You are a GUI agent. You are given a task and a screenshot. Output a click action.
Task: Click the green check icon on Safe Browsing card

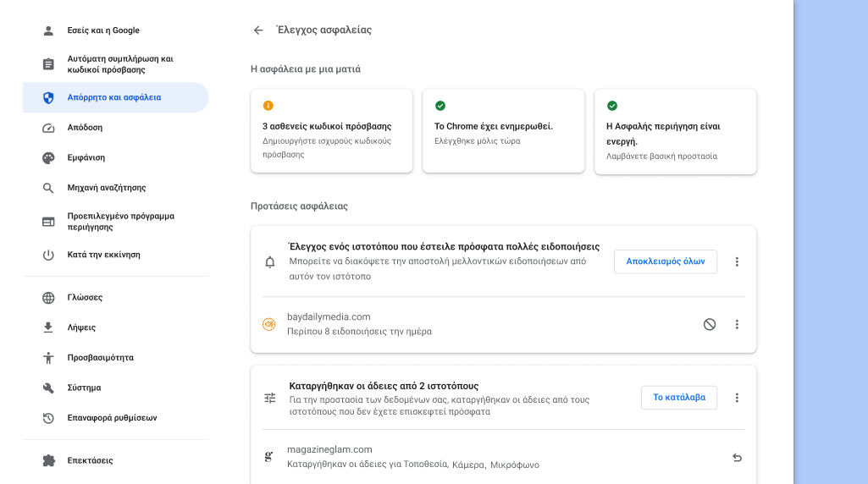click(x=612, y=106)
